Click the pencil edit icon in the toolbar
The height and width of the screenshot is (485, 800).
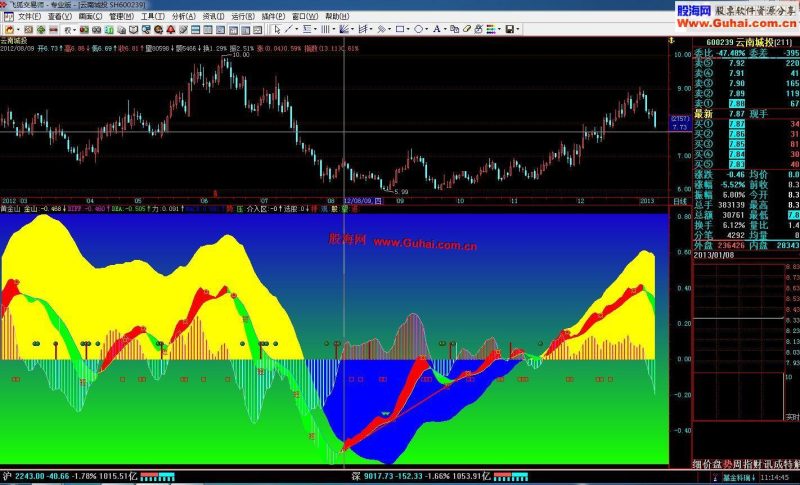tap(183, 30)
